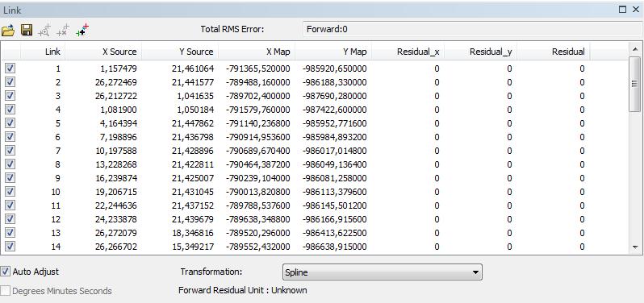The image size is (644, 303).
Task: Select Y Map cell -986081,258000
Action: [334, 178]
